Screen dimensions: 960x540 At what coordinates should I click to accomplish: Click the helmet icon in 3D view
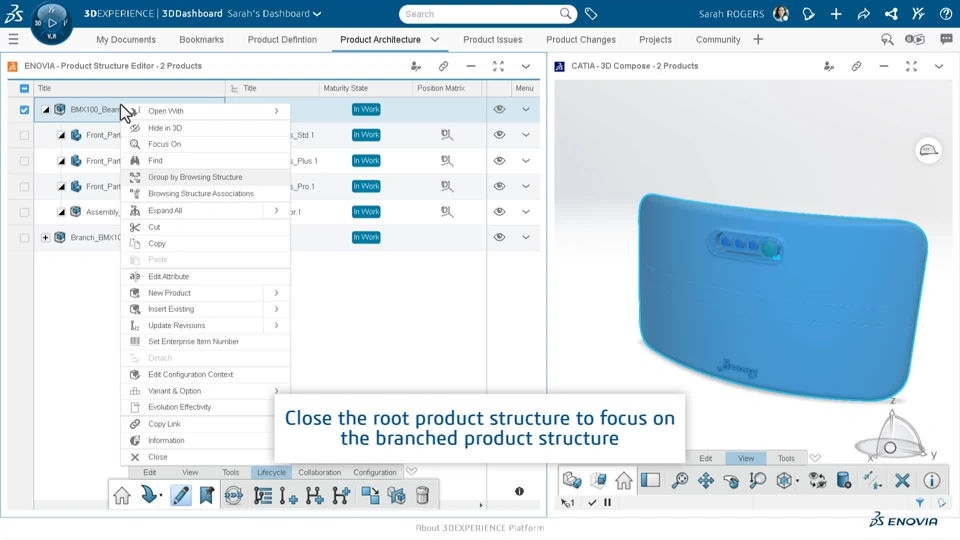pyautogui.click(x=928, y=150)
